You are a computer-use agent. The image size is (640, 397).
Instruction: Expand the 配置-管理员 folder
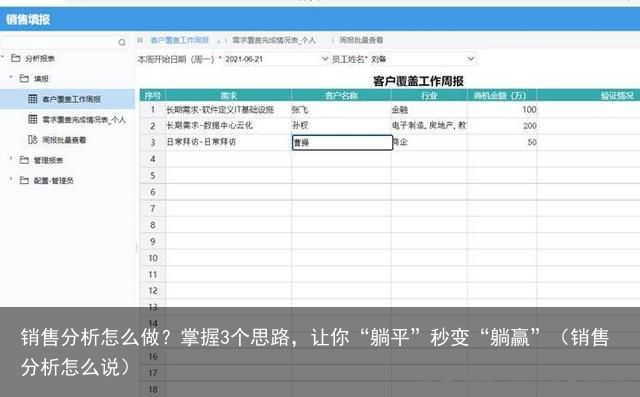click(x=11, y=180)
